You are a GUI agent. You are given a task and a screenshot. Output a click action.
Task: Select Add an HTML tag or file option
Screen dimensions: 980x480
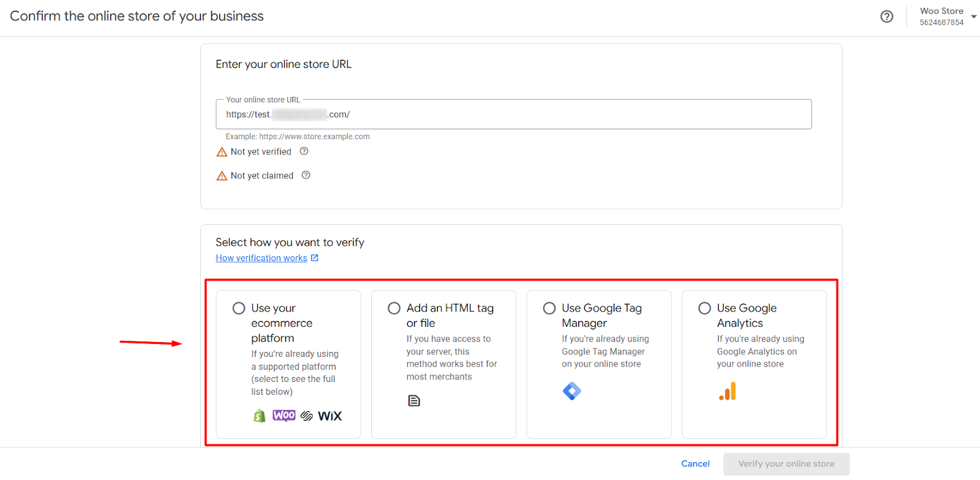click(394, 308)
